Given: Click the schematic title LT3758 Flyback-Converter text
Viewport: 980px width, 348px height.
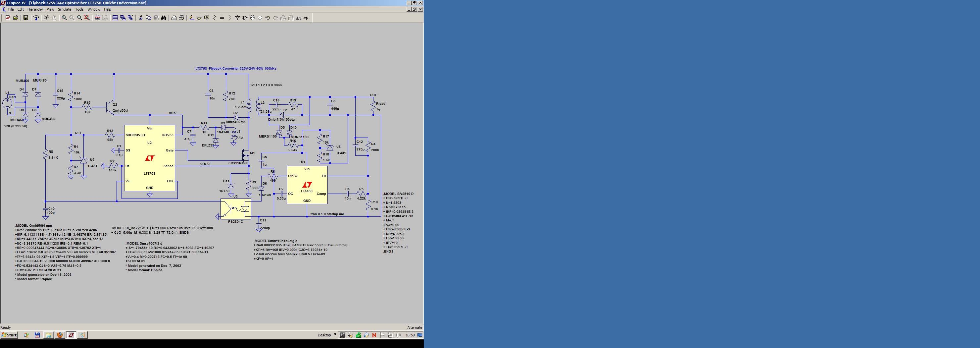Looking at the screenshot, I should 235,69.
